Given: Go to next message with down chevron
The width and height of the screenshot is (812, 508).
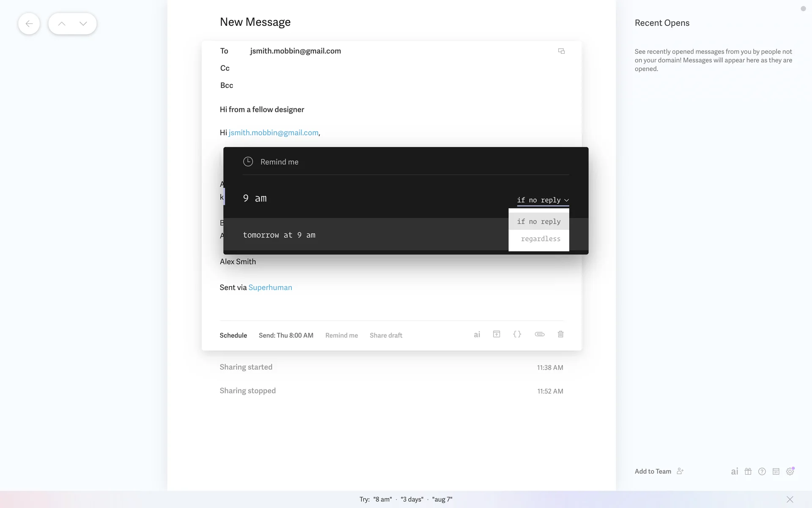Looking at the screenshot, I should (83, 24).
